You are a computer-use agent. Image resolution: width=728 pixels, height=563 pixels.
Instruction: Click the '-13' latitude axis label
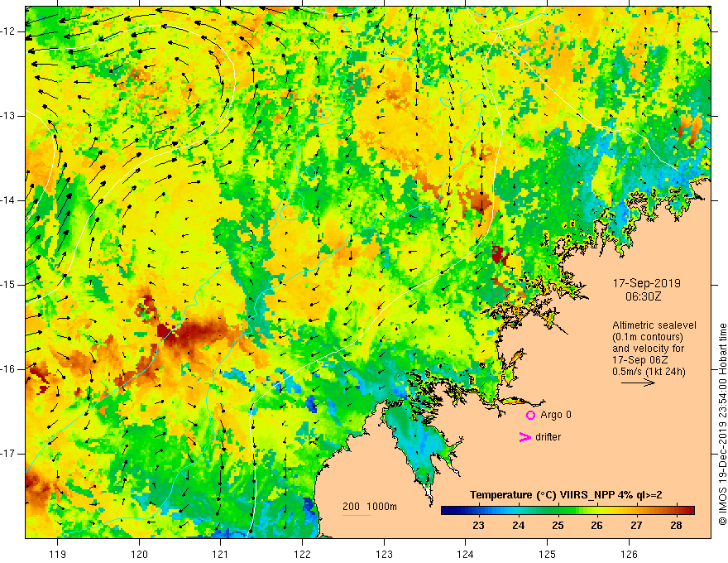9,116
